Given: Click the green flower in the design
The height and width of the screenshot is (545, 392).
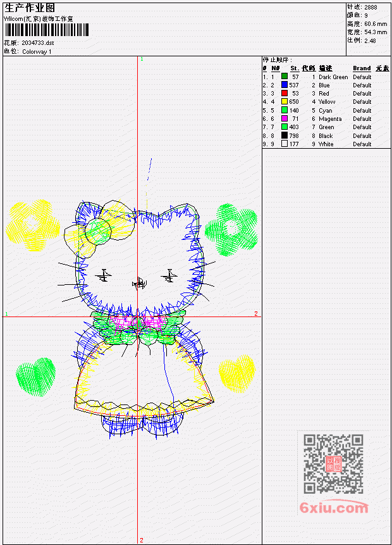Looking at the screenshot, I should pyautogui.click(x=231, y=230).
